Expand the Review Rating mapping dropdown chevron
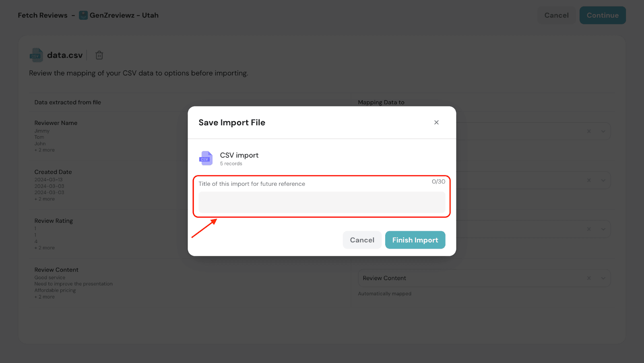 [x=603, y=229]
